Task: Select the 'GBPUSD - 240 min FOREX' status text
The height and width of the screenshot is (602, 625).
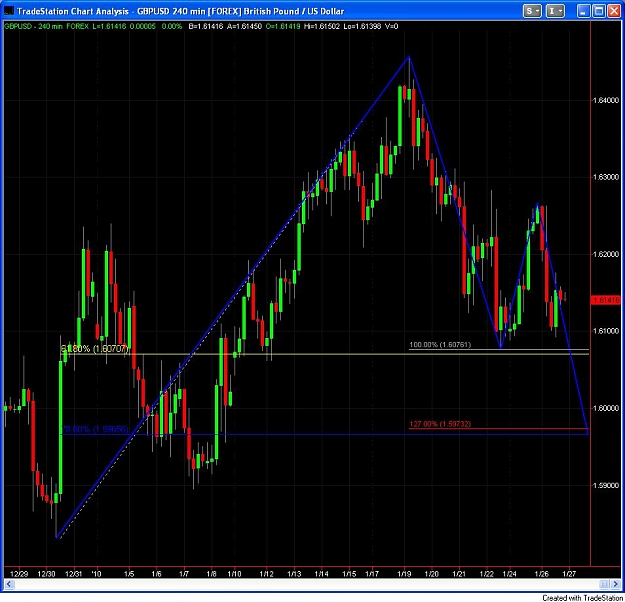Action: tap(46, 27)
